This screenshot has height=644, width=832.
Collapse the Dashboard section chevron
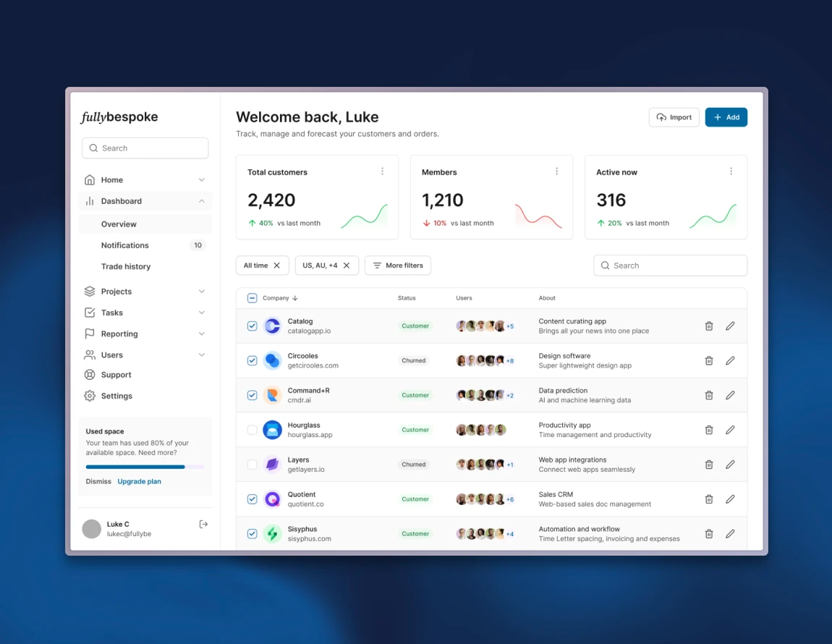tap(202, 201)
